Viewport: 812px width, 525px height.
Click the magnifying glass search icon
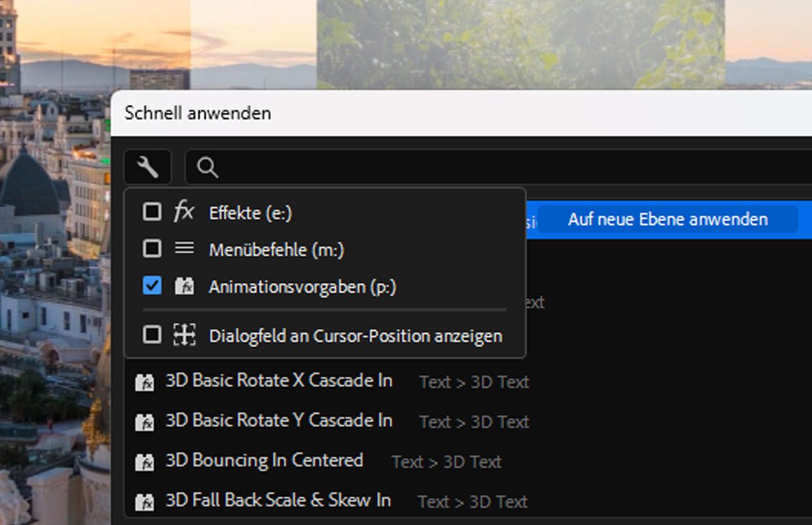207,167
